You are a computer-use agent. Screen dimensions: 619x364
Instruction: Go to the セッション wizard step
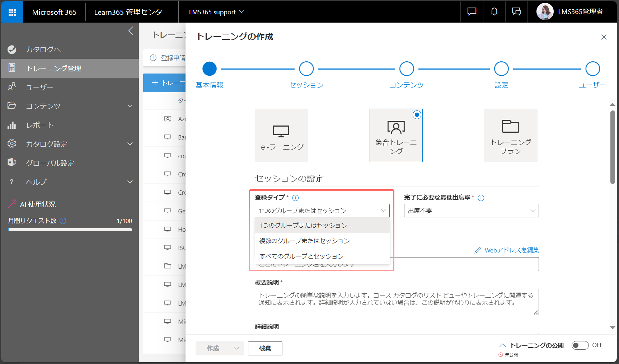(x=306, y=69)
